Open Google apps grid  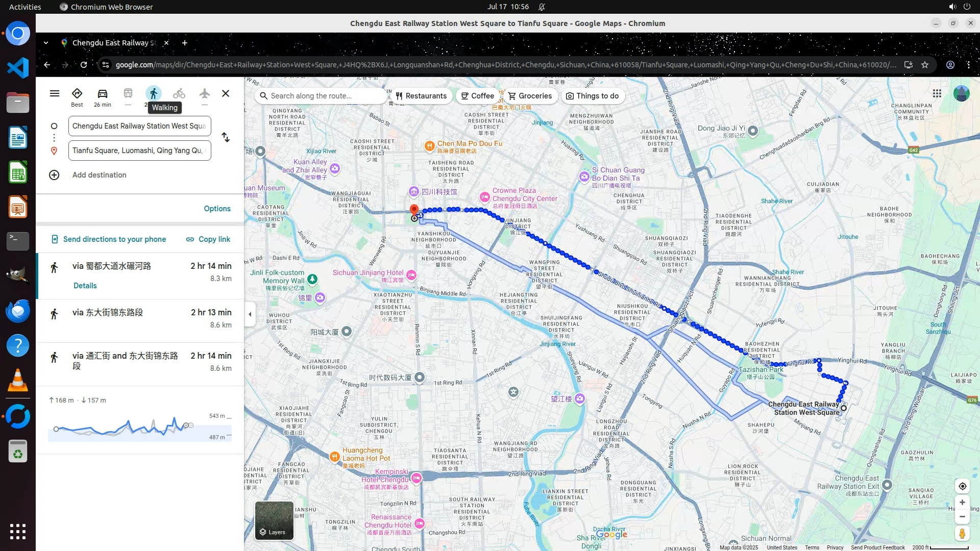click(x=937, y=93)
